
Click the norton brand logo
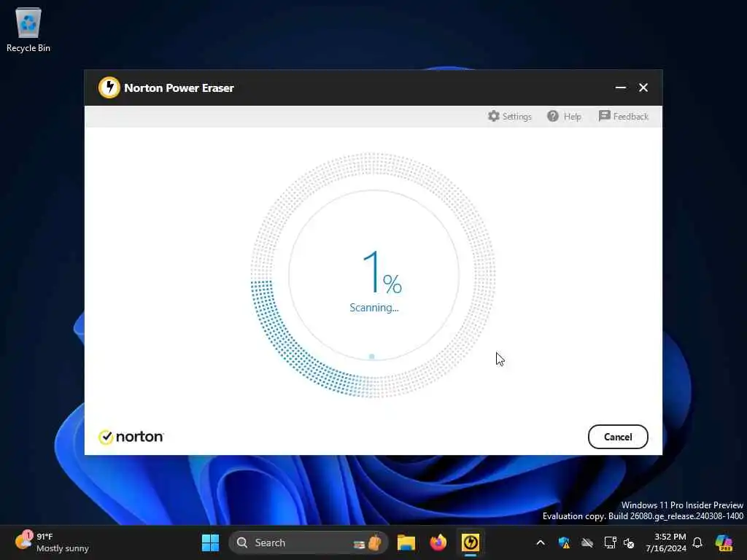[131, 437]
